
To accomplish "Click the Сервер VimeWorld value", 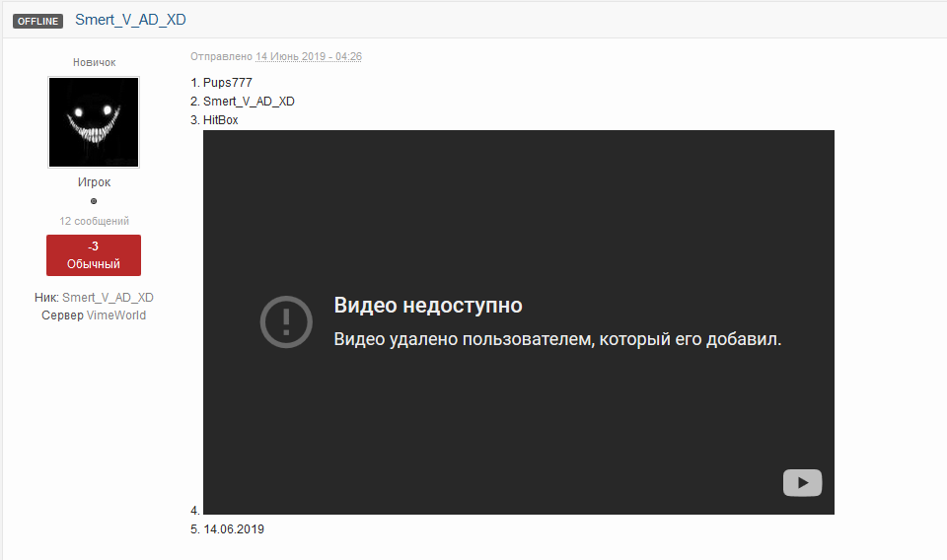I will (116, 315).
